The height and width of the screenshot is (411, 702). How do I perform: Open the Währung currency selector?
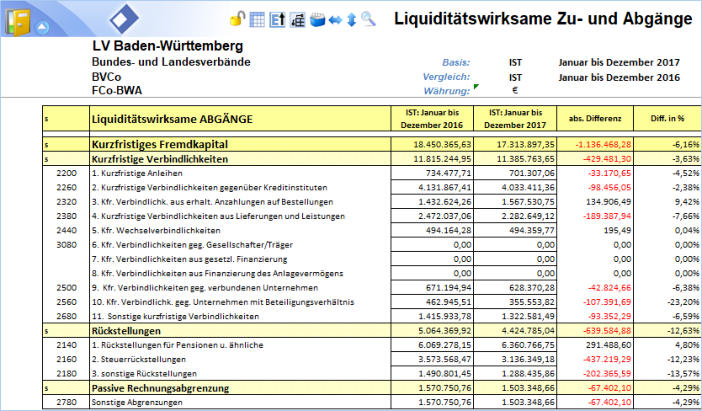515,91
